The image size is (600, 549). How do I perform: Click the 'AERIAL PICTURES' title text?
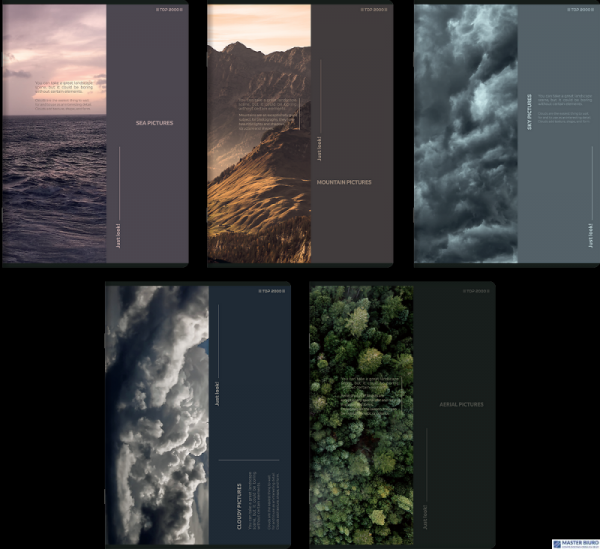(461, 404)
